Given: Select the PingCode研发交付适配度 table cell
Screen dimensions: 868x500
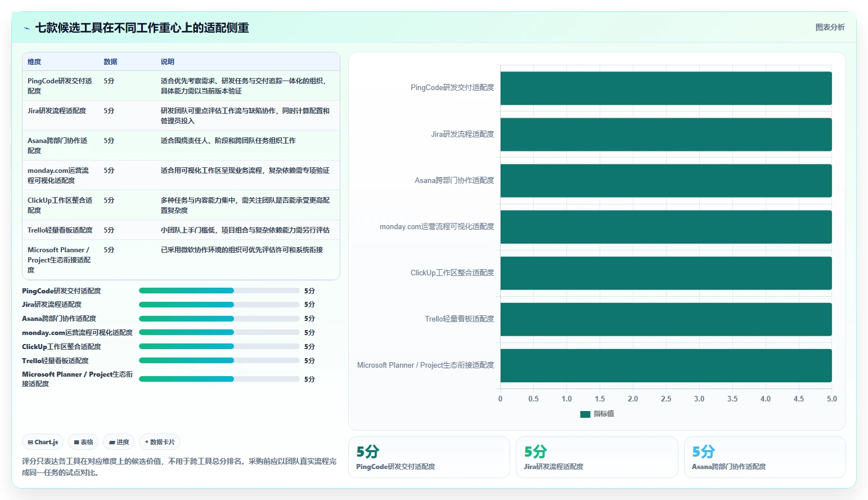Looking at the screenshot, I should pyautogui.click(x=60, y=86).
